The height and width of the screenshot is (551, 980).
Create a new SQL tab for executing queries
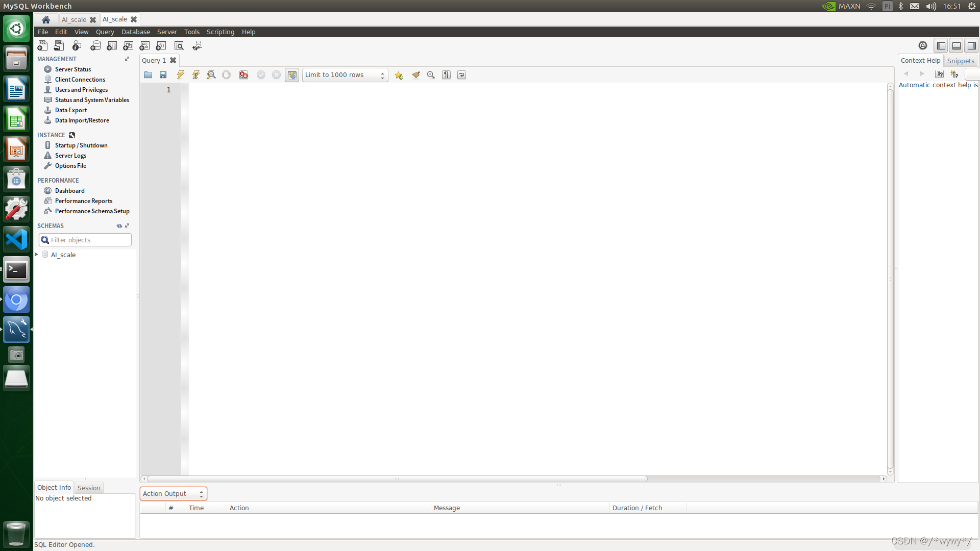42,45
